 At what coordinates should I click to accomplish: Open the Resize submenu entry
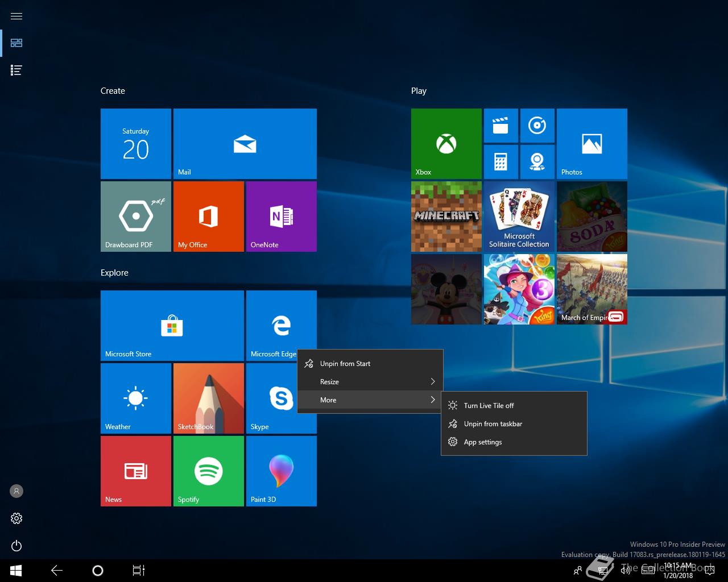click(x=370, y=382)
